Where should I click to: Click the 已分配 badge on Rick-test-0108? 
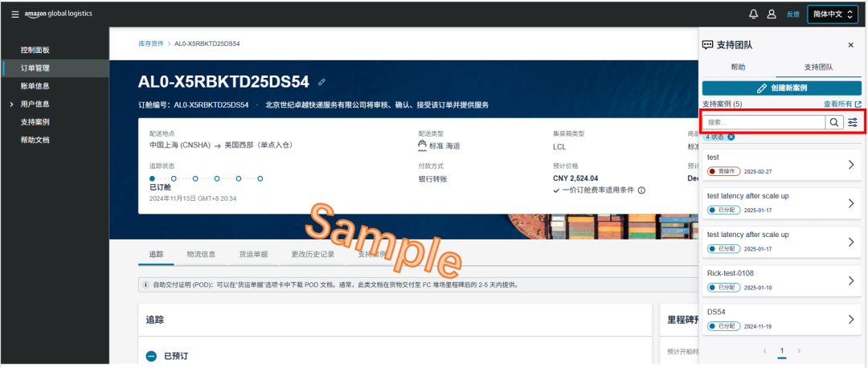pyautogui.click(x=723, y=288)
